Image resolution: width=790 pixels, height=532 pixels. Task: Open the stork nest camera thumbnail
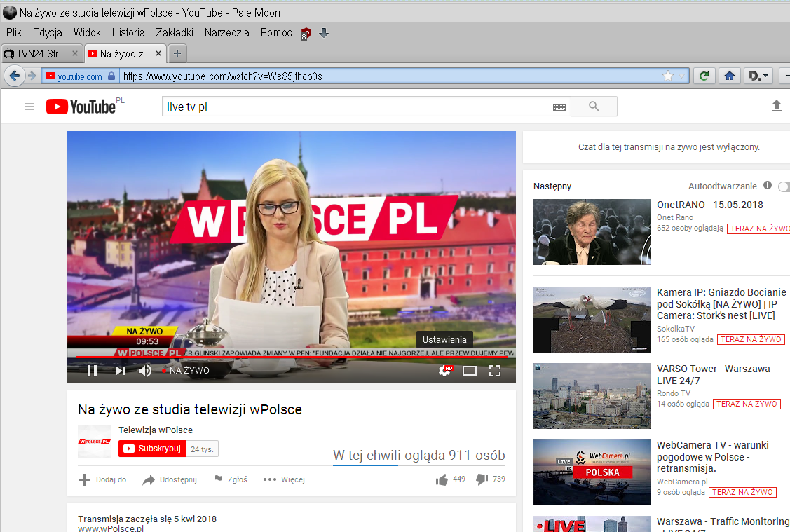point(592,320)
